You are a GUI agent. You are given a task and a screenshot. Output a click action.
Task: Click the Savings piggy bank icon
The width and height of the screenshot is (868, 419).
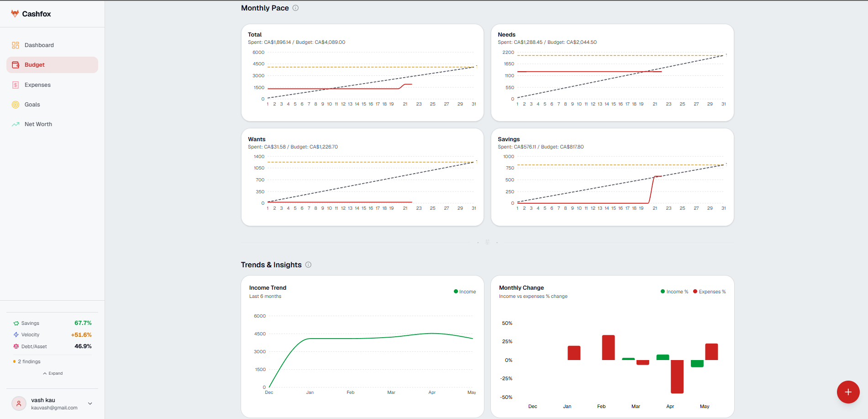[16, 323]
